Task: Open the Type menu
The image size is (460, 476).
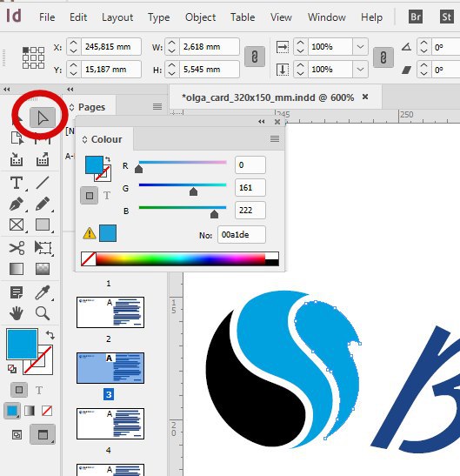Action: (158, 17)
